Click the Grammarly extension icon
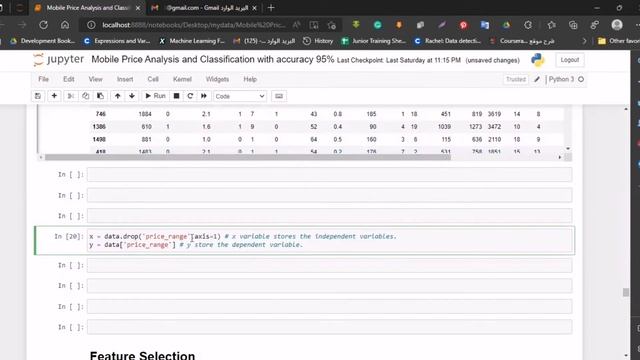 point(378,25)
